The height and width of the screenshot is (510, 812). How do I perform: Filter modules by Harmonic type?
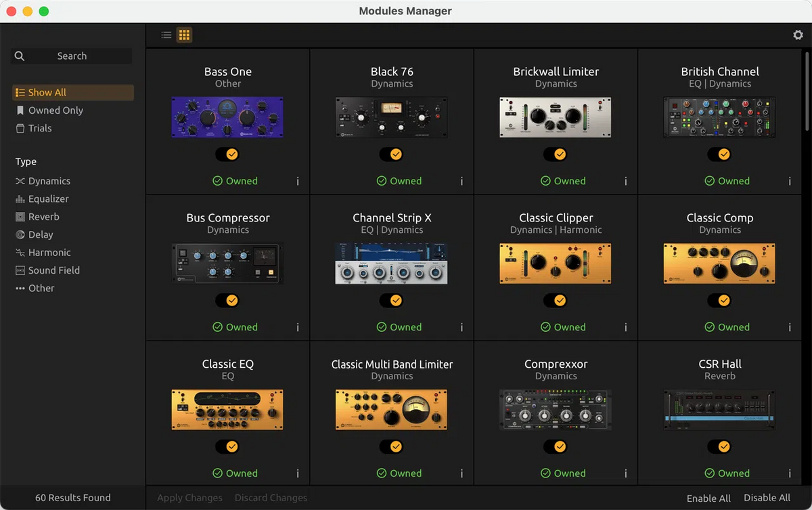(x=21, y=252)
